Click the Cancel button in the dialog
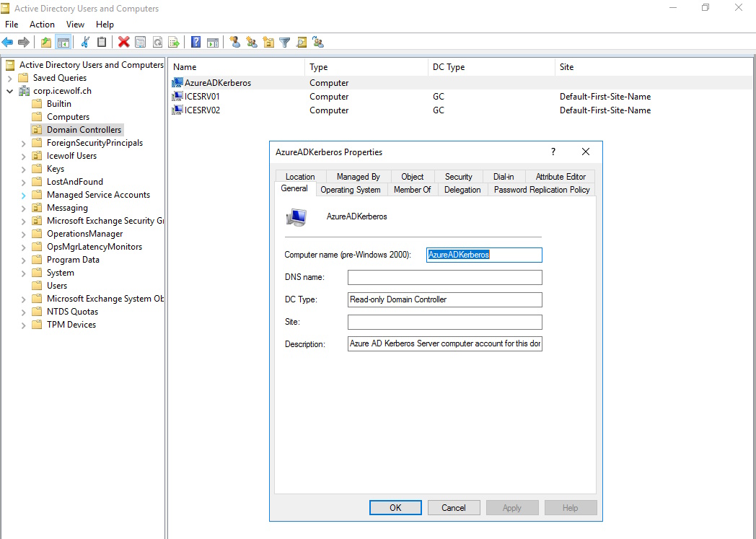 tap(454, 508)
